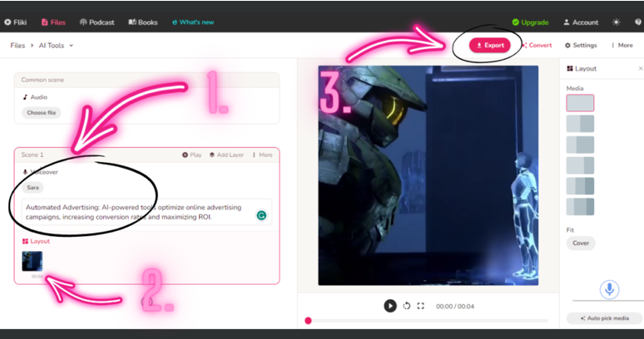Open the Books section

[143, 22]
